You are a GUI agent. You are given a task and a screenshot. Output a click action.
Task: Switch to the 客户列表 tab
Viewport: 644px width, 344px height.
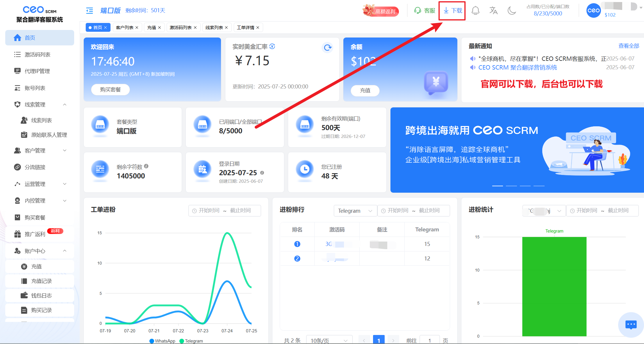pos(125,27)
